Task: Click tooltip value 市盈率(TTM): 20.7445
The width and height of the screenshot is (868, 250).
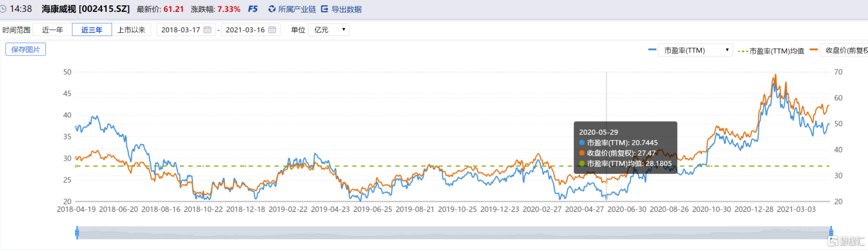Action: tap(623, 143)
